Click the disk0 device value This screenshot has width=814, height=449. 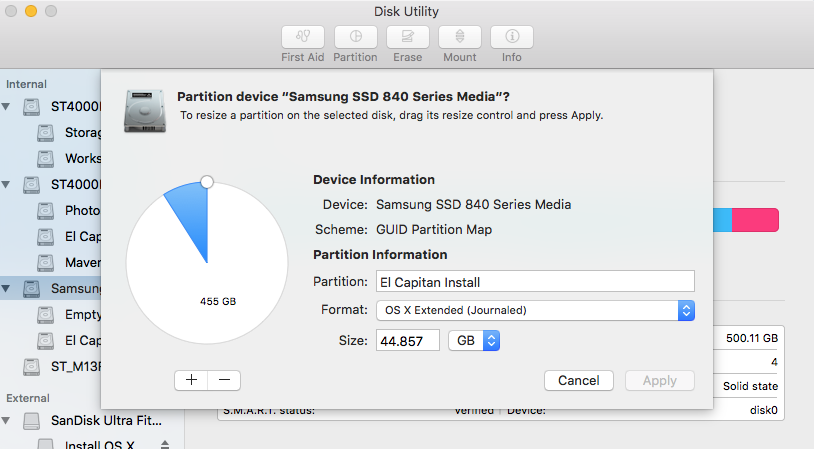(x=764, y=410)
